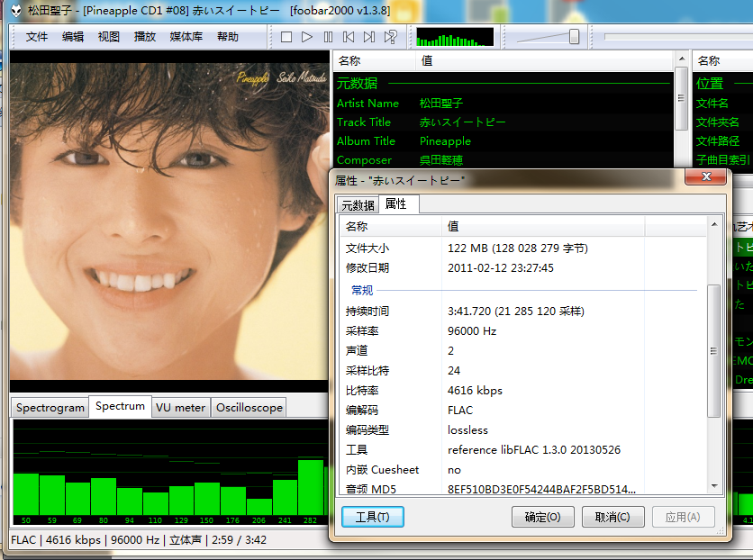Click the foobar2000 alien icon in title bar
The image size is (753, 560).
tap(16, 11)
